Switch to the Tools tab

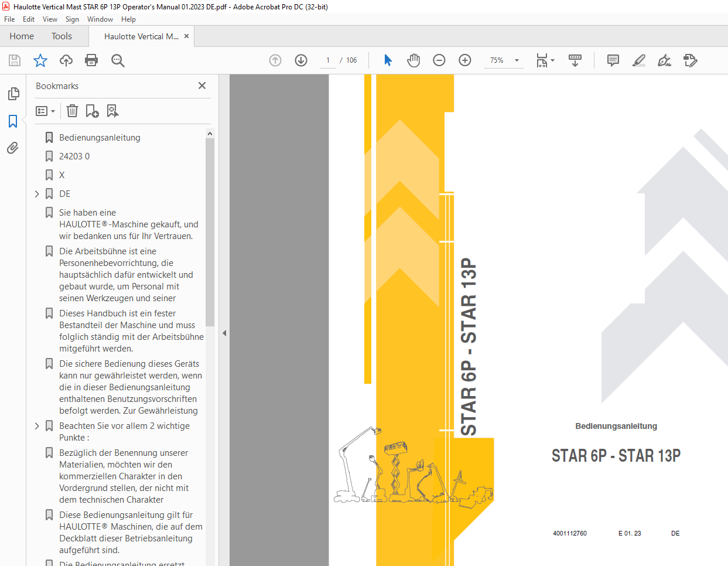click(x=61, y=36)
